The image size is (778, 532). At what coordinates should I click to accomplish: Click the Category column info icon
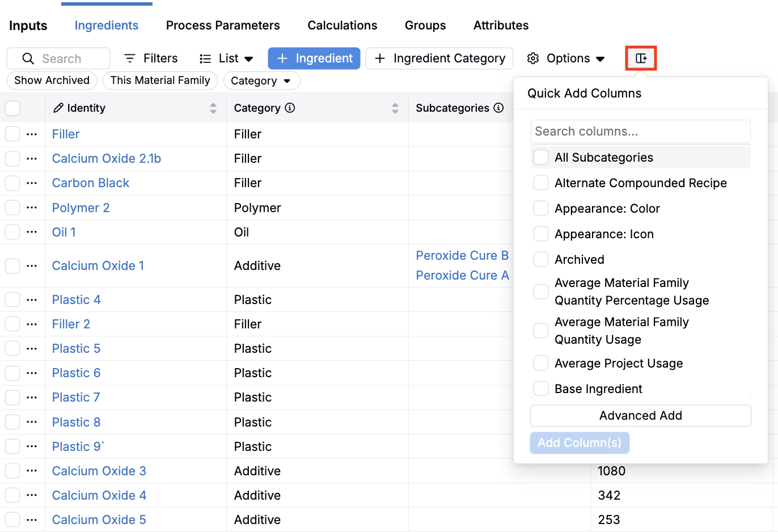click(x=290, y=108)
